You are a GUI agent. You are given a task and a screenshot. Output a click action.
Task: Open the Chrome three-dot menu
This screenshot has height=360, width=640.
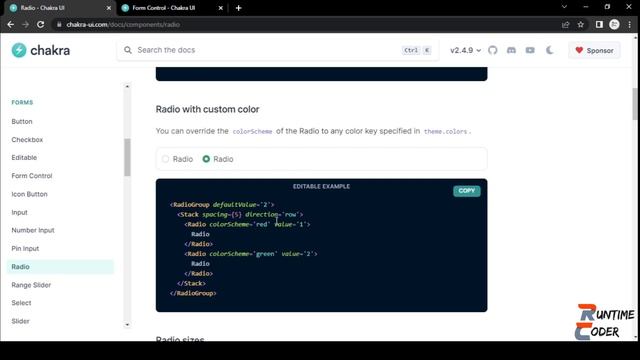(630, 24)
